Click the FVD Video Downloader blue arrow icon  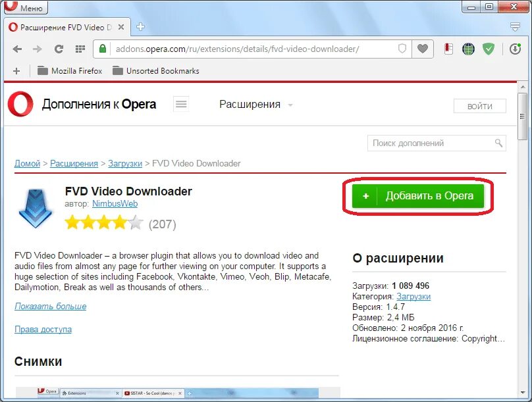(x=36, y=208)
